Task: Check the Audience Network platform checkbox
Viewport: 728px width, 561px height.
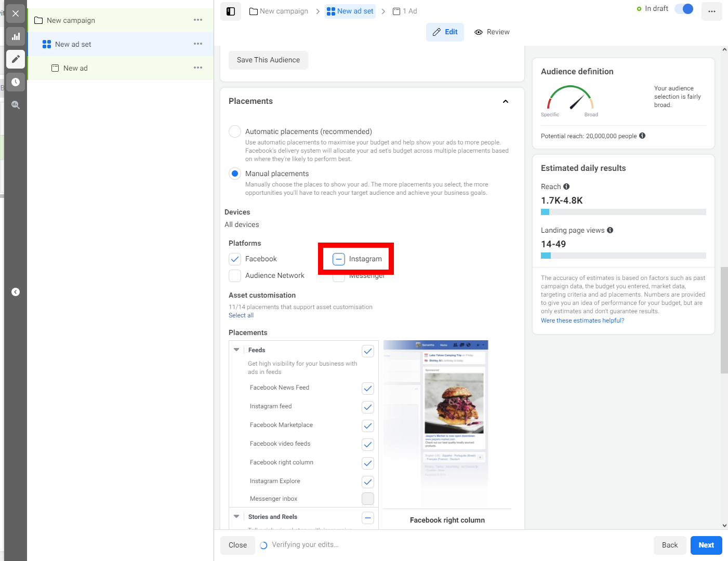Action: 235,275
